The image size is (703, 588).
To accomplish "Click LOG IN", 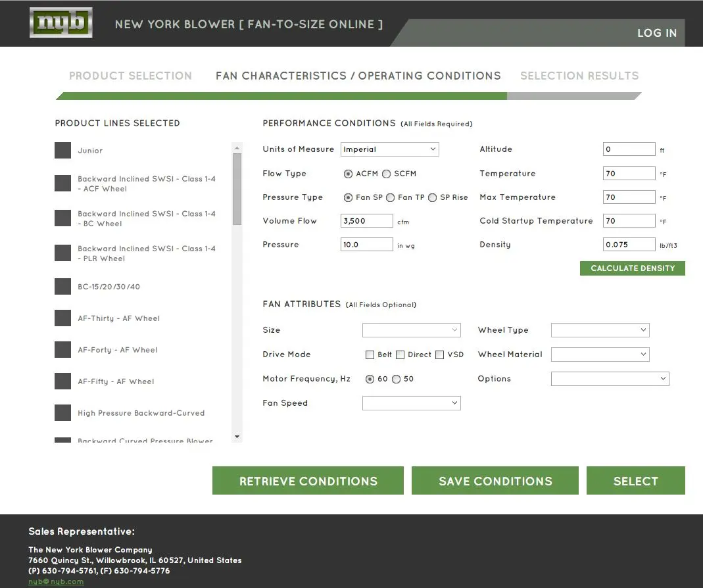I will click(657, 33).
